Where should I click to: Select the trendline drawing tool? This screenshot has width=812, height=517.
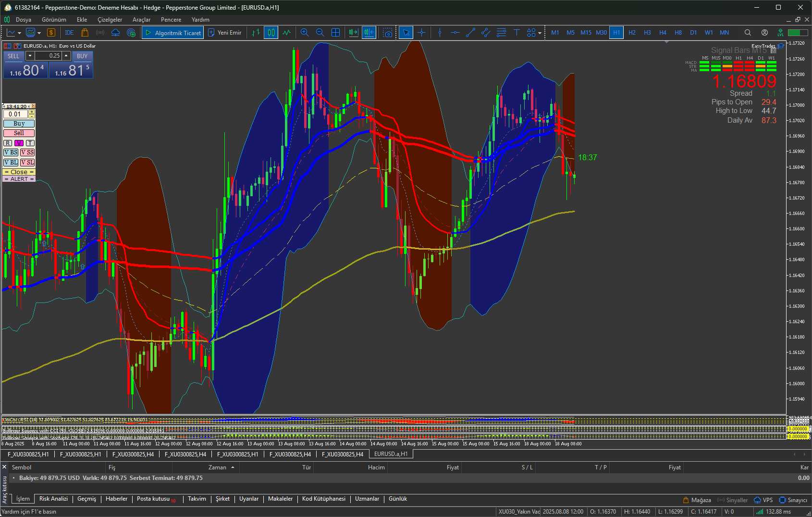tap(470, 33)
